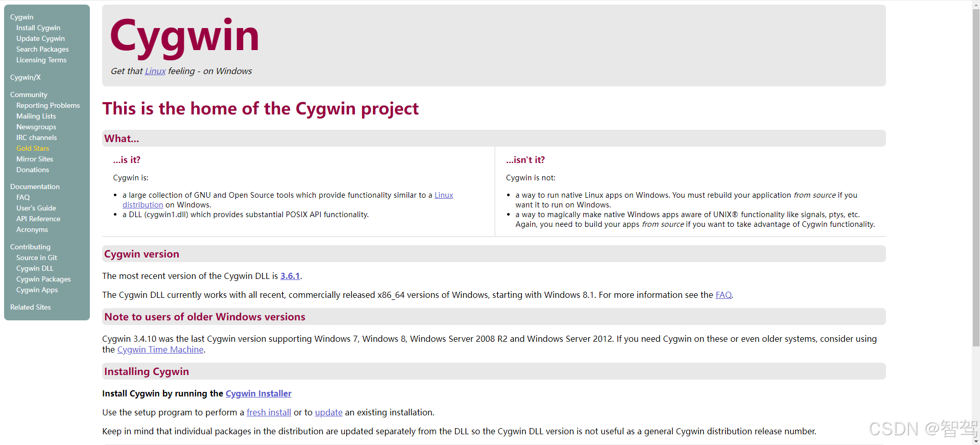Open Related Sites link
This screenshot has height=445, width=980.
[31, 307]
